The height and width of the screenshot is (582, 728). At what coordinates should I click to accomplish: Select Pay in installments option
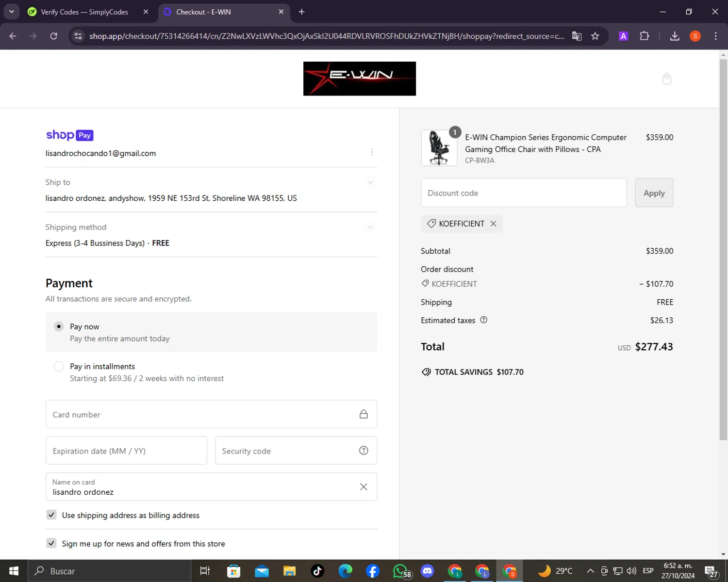pyautogui.click(x=59, y=366)
